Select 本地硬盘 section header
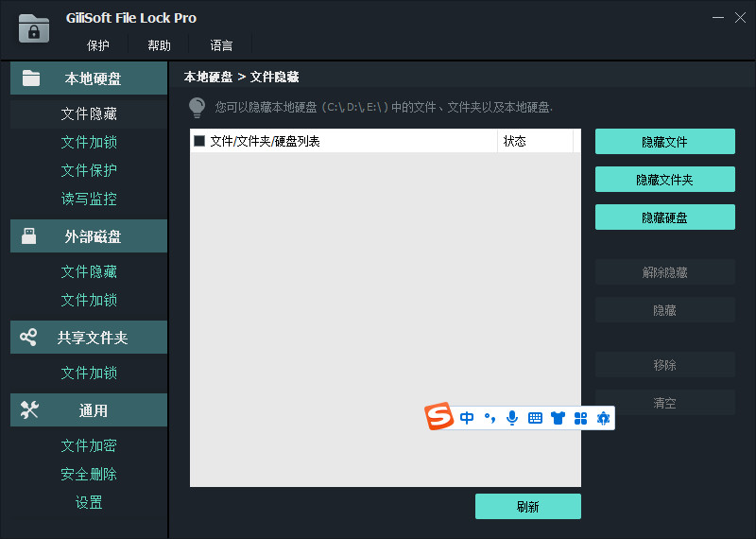This screenshot has height=539, width=756. [x=89, y=78]
